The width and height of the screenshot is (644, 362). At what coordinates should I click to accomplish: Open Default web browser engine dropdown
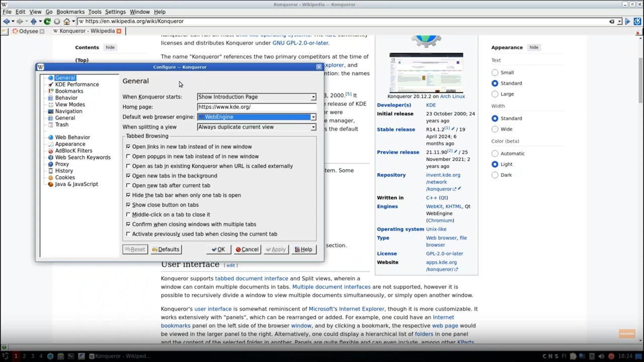(x=257, y=117)
